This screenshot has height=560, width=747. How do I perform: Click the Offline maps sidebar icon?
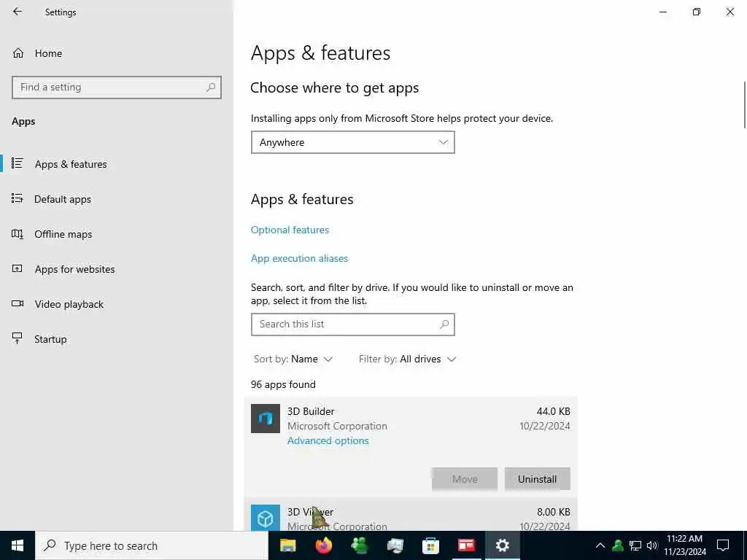pos(18,234)
